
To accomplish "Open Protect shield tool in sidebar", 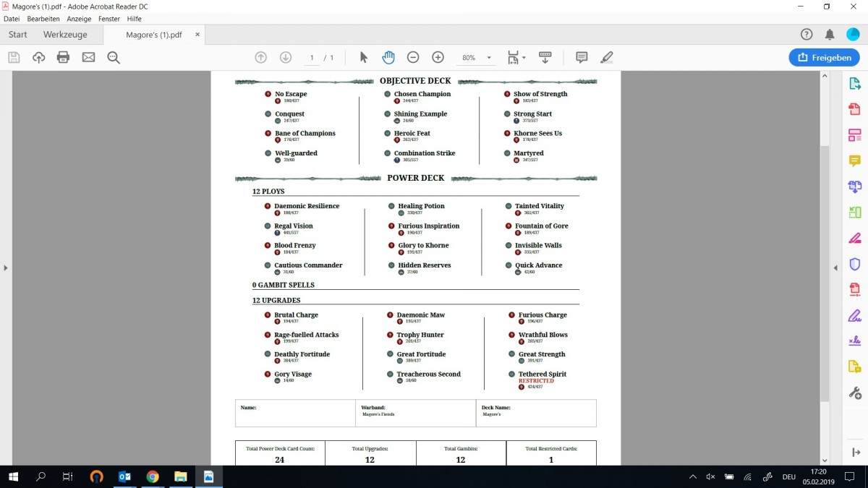I will [x=855, y=264].
